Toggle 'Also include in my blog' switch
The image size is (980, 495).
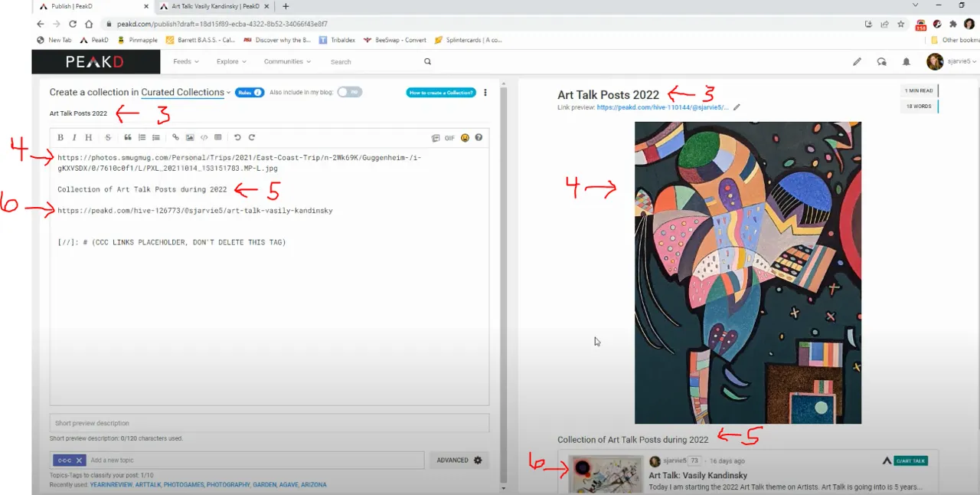click(x=349, y=92)
